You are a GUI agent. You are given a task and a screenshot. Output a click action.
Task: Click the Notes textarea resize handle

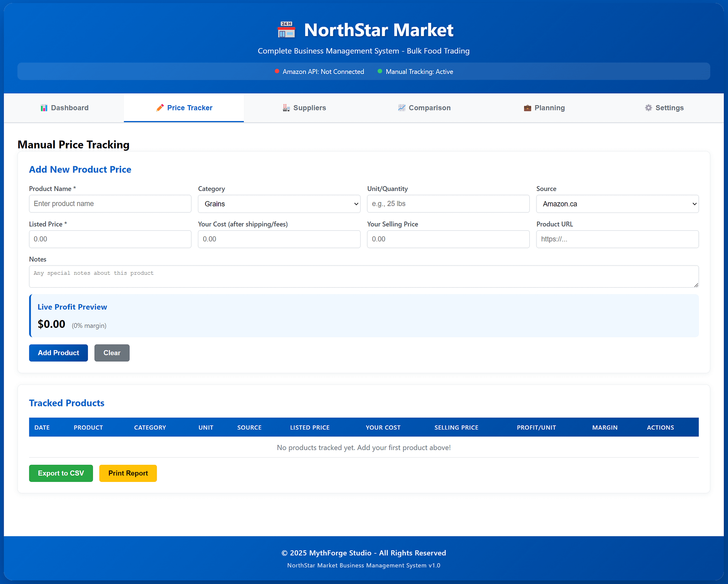696,285
